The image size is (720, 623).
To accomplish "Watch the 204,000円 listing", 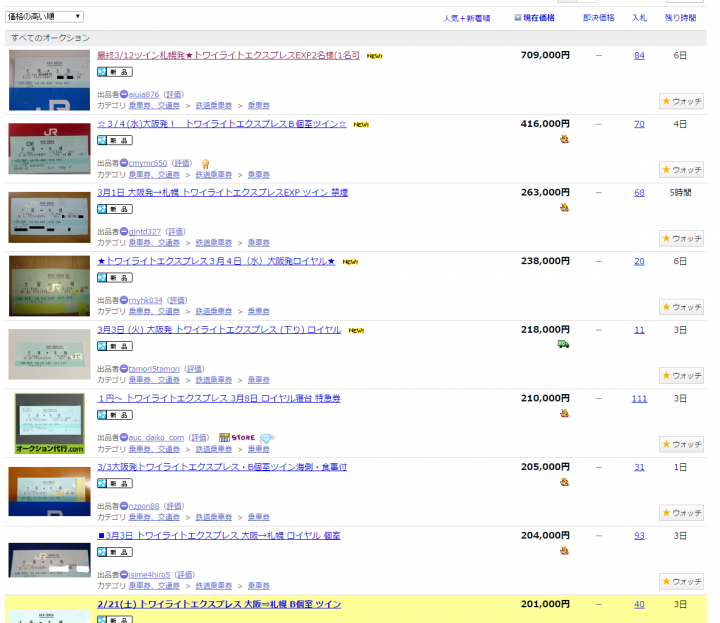I will click(682, 582).
